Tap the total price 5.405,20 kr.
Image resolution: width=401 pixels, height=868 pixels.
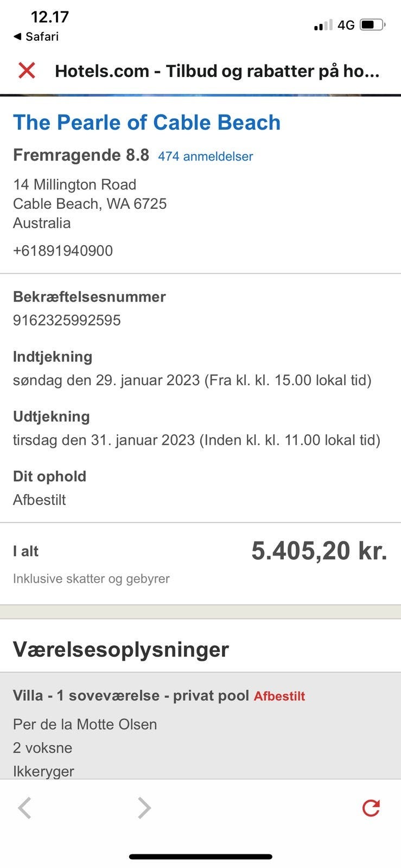click(319, 551)
